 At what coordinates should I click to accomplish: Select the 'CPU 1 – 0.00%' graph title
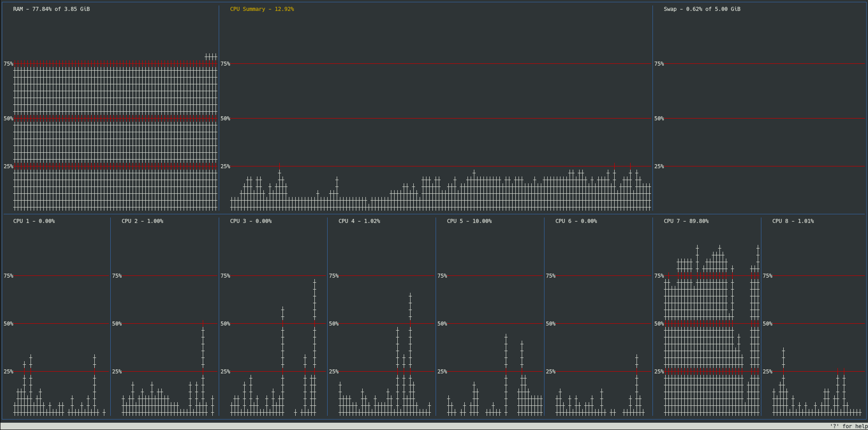(34, 221)
